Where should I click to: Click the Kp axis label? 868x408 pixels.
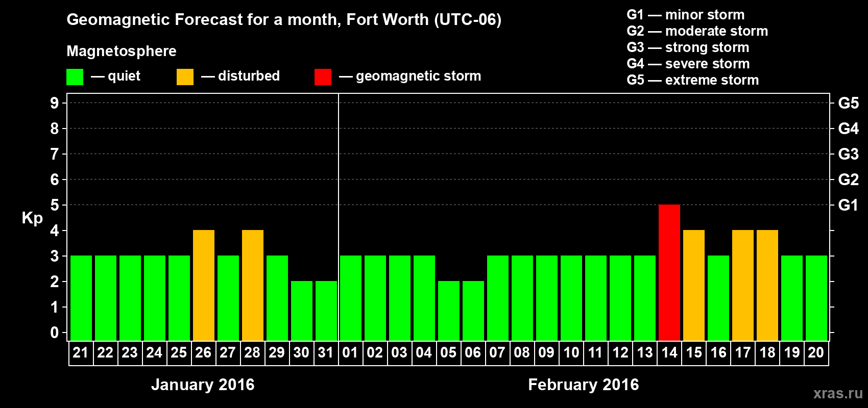coord(32,218)
